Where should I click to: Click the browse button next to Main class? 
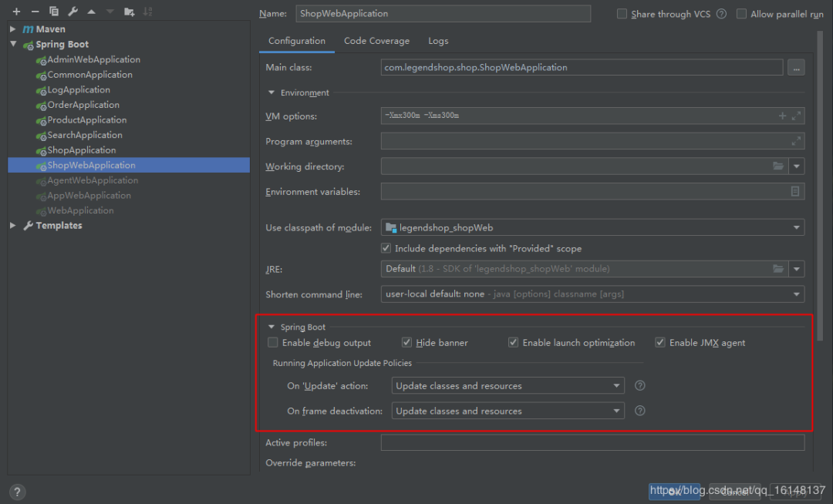(796, 68)
